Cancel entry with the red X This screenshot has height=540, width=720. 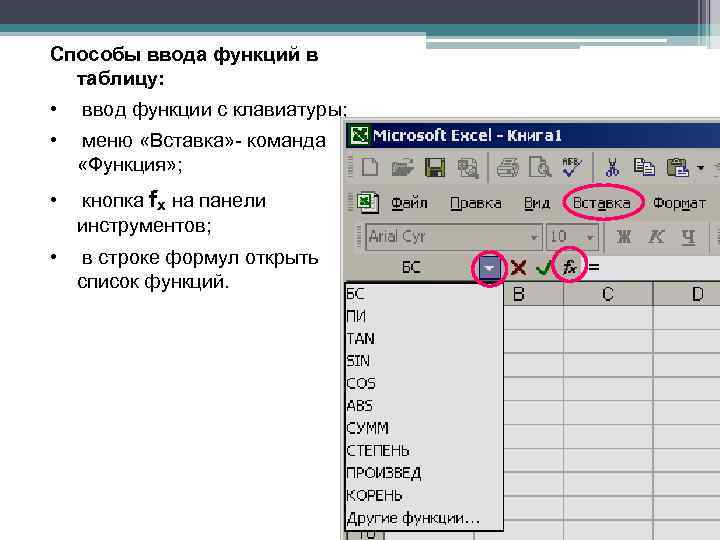click(x=518, y=268)
